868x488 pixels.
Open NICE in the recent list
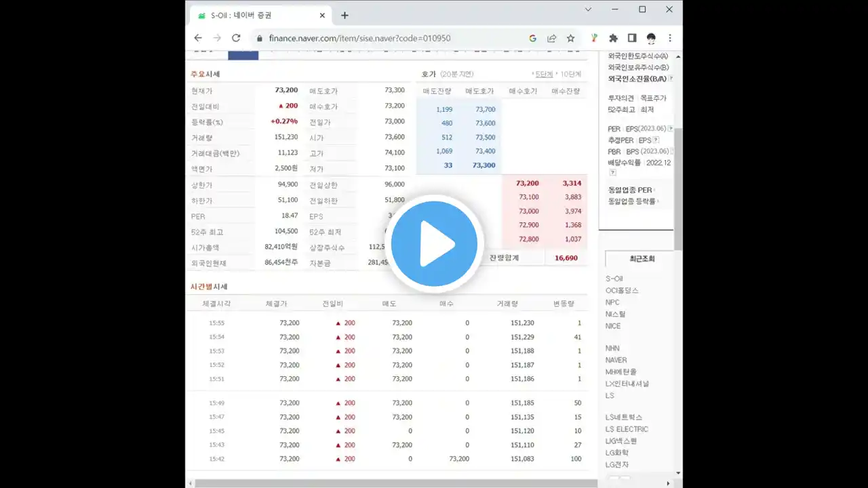tap(613, 326)
